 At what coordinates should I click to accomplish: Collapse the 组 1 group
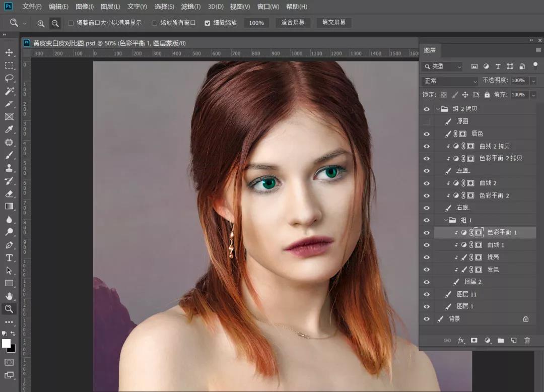point(446,220)
